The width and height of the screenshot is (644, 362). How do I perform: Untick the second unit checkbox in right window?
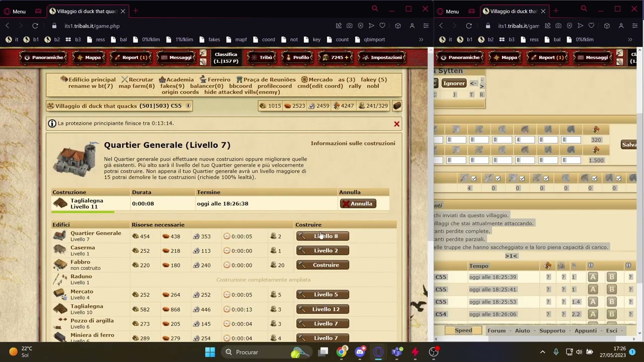[498, 178]
